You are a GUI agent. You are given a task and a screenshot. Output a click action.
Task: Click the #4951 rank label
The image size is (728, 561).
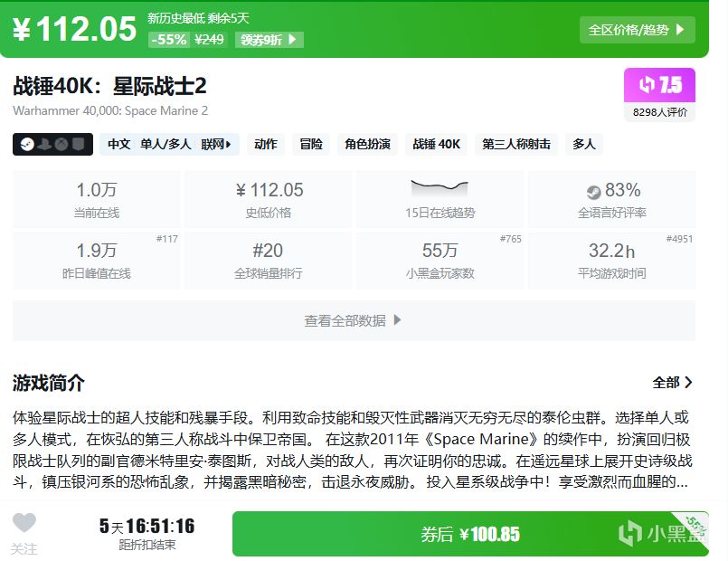[x=679, y=239]
